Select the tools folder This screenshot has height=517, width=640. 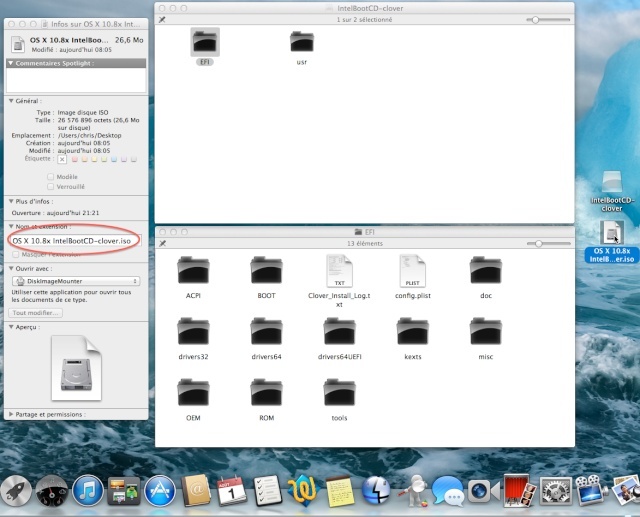339,393
